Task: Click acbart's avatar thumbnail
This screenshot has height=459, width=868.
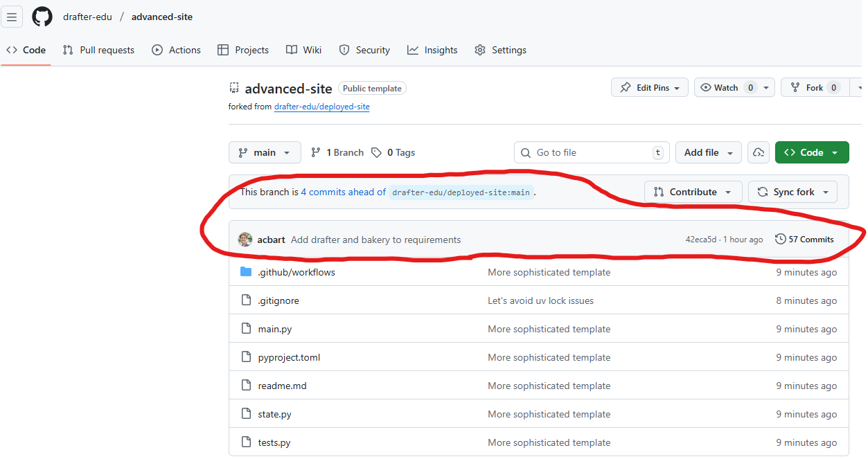Action: pos(246,239)
